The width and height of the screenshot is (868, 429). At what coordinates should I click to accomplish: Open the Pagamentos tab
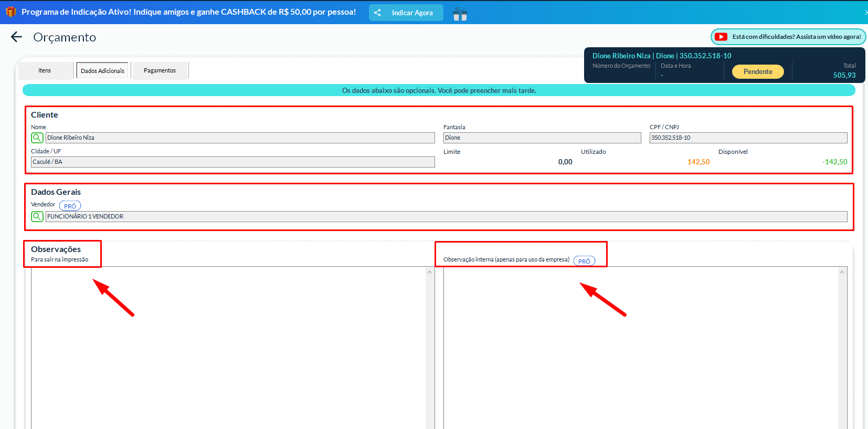(x=160, y=70)
